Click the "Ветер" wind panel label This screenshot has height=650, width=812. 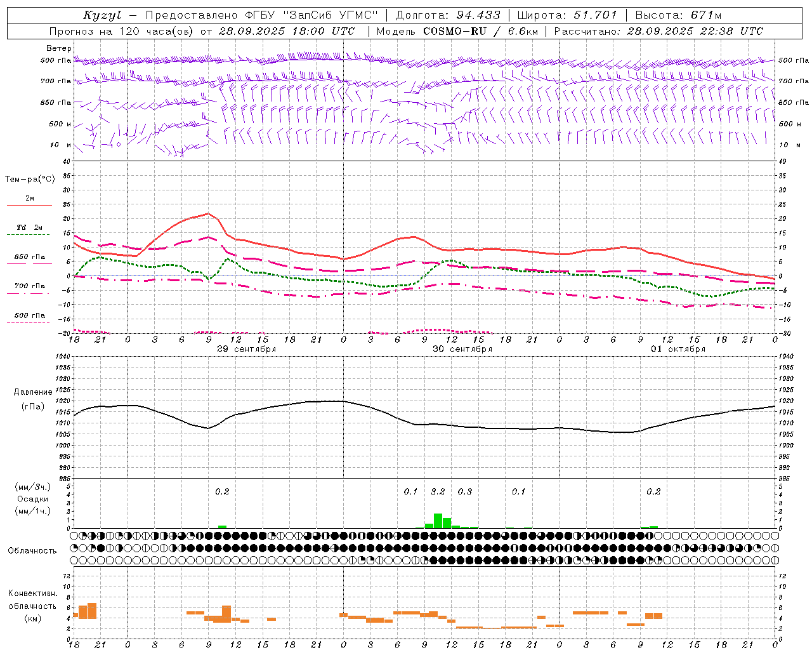[x=58, y=48]
